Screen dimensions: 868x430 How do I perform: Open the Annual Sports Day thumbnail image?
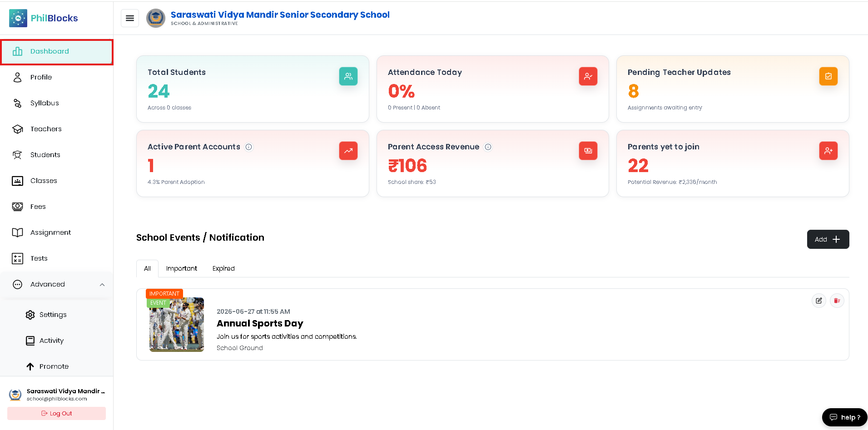coord(177,325)
